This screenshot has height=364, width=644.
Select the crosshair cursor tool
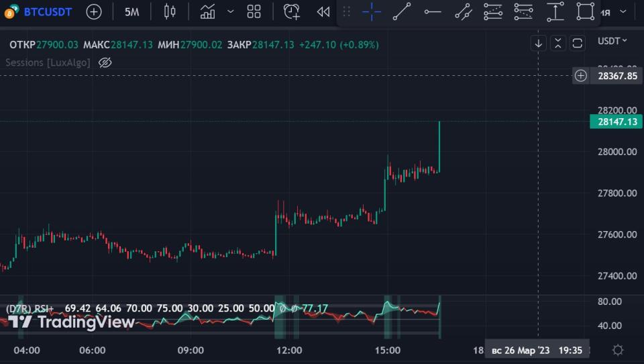point(371,11)
